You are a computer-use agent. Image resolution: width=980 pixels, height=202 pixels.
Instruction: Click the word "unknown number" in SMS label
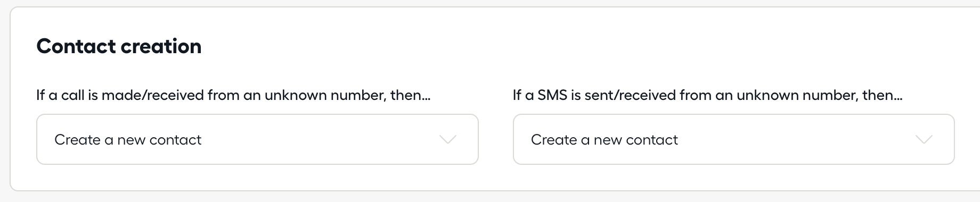(x=797, y=96)
